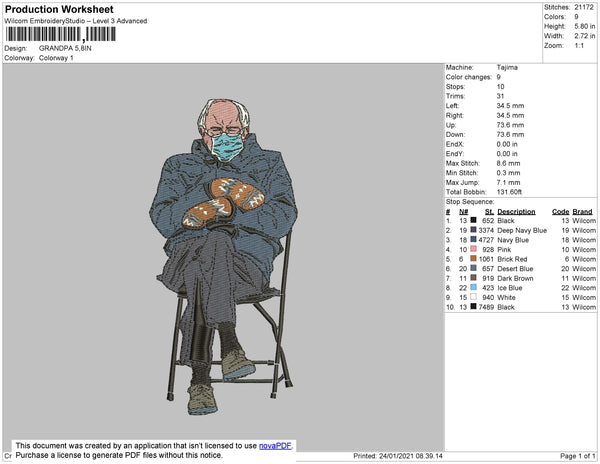Click Wilcom EmbroideryStudio Level 3 subtitle
600x464 pixels.
coord(76,21)
